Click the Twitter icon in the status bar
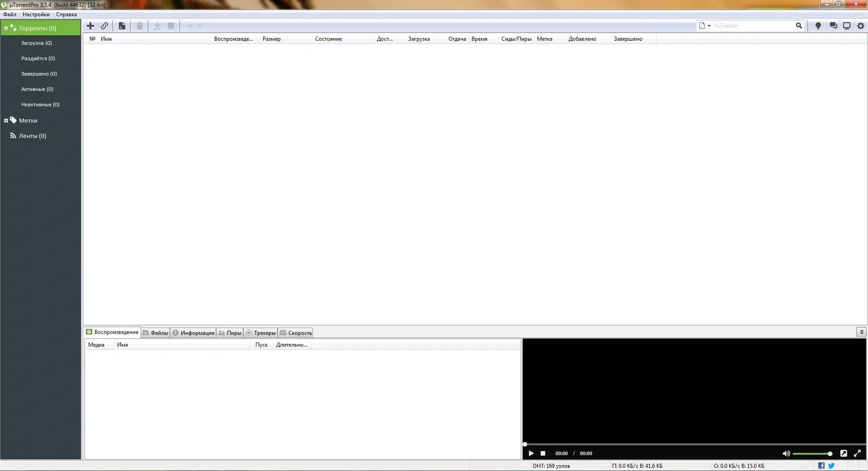The image size is (868, 471). (832, 465)
